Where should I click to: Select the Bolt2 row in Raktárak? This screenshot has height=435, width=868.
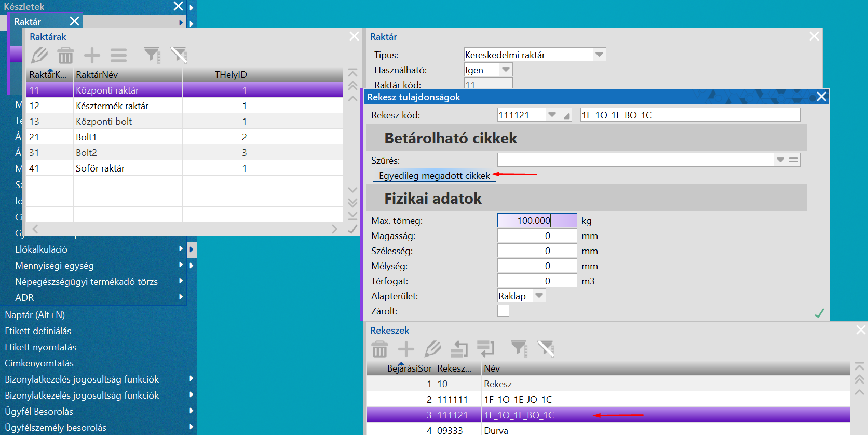(x=185, y=152)
